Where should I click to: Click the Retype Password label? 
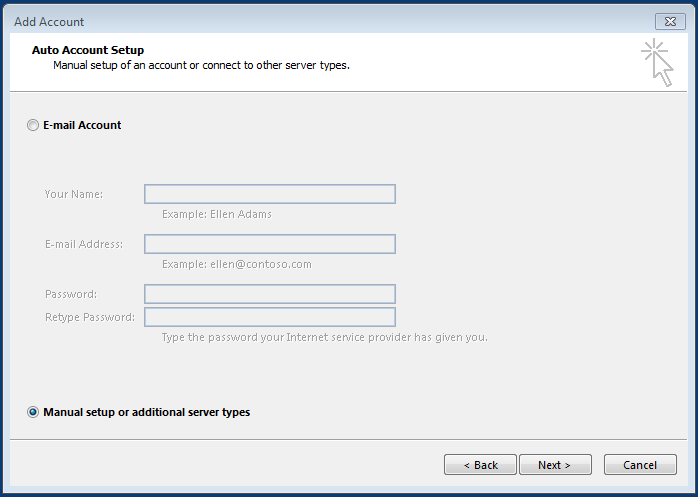coord(90,317)
